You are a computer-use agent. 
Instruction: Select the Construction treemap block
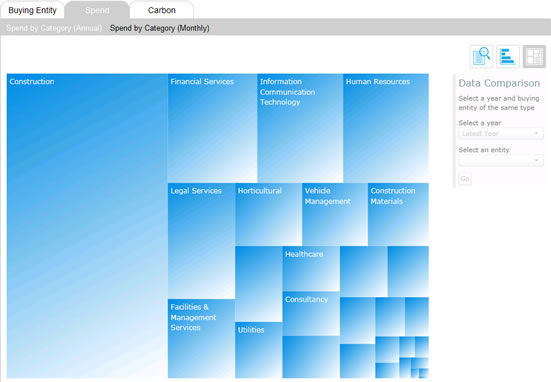[x=87, y=226]
